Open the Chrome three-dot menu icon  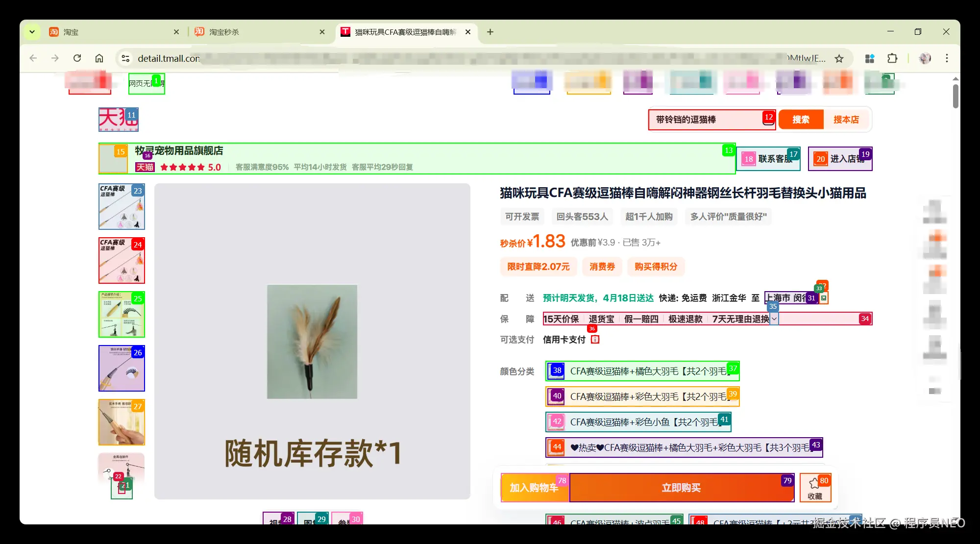947,58
